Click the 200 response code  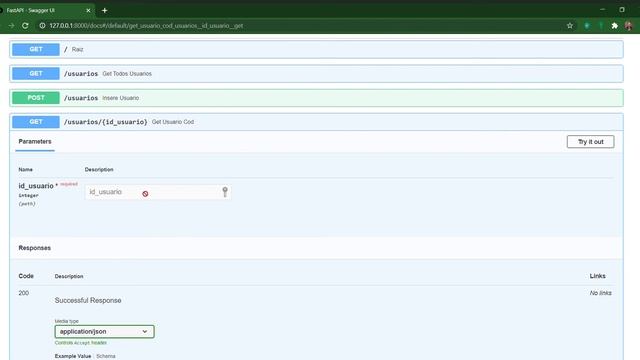tap(24, 293)
